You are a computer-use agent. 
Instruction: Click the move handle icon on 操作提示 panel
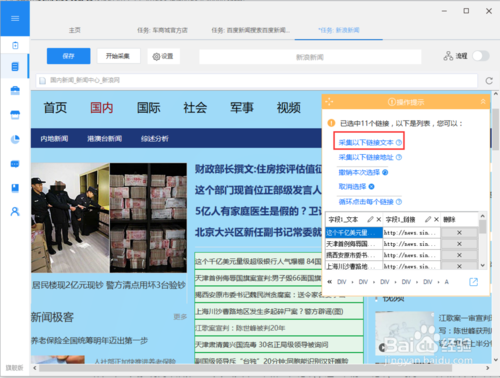[x=329, y=102]
